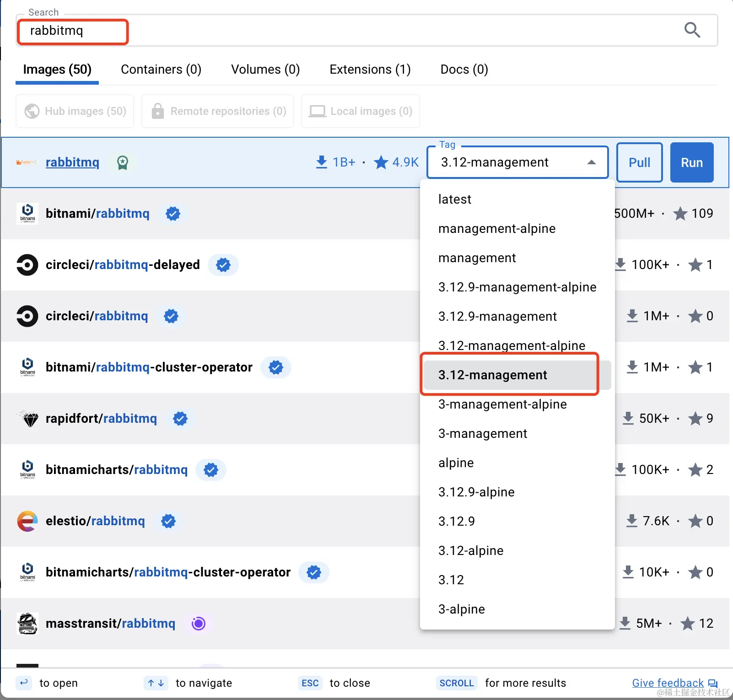
Task: Open the bitnamicharts/rabbitmq result
Action: pyautogui.click(x=117, y=470)
